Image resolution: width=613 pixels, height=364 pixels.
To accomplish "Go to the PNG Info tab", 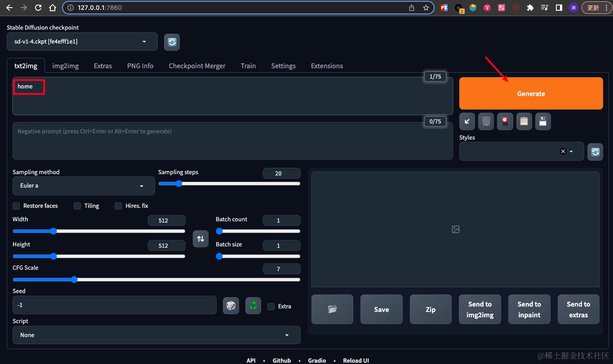I will (x=140, y=66).
